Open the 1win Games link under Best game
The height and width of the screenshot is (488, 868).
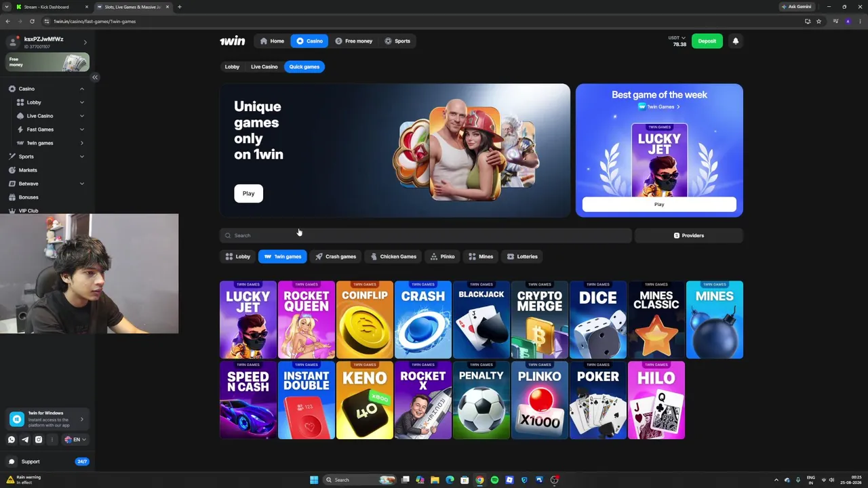point(659,106)
